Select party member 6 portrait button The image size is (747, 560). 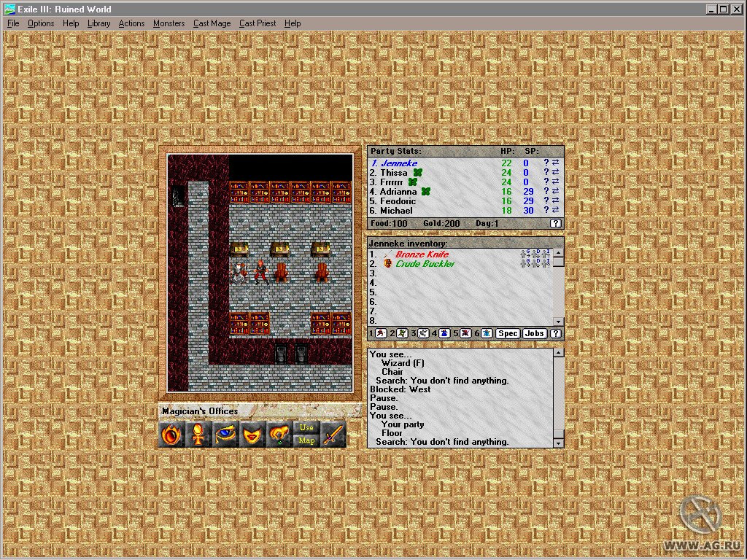click(487, 333)
